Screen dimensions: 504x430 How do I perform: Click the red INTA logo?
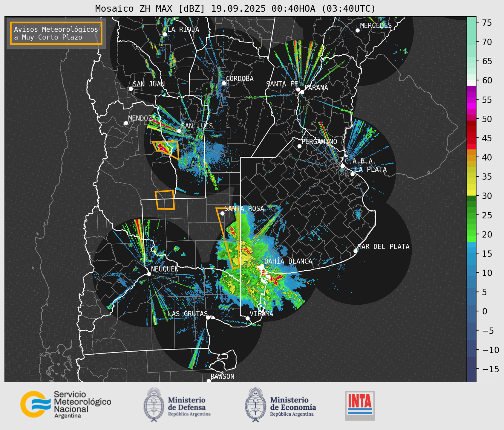[x=360, y=405]
